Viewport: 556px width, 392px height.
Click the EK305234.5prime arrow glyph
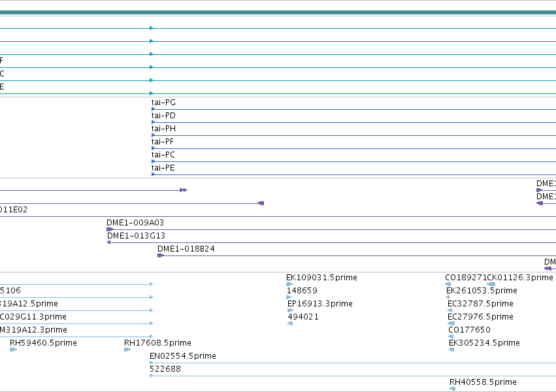(x=451, y=350)
